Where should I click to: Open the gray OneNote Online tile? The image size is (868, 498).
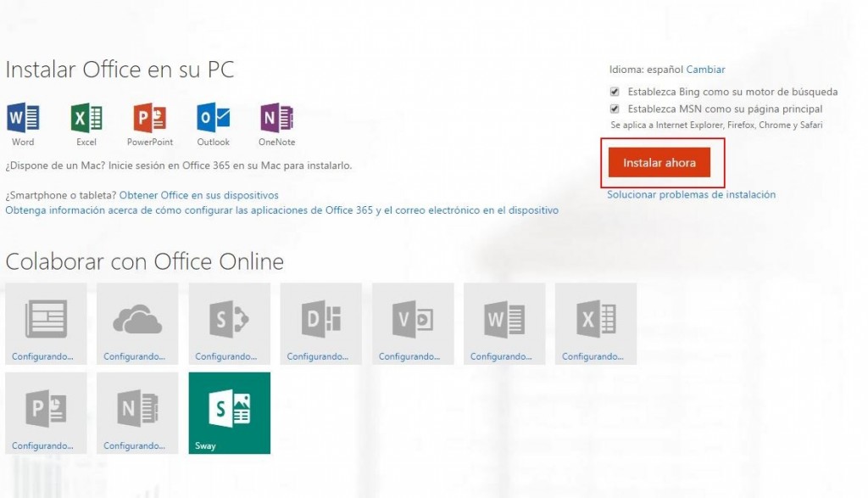point(137,412)
